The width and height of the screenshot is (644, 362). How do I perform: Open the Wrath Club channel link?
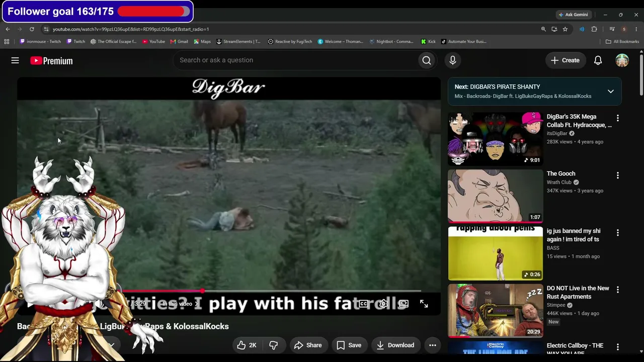(x=559, y=183)
